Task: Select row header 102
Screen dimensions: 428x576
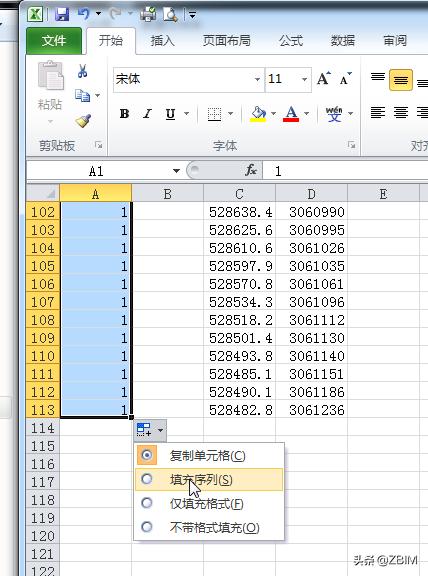Action: (43, 212)
